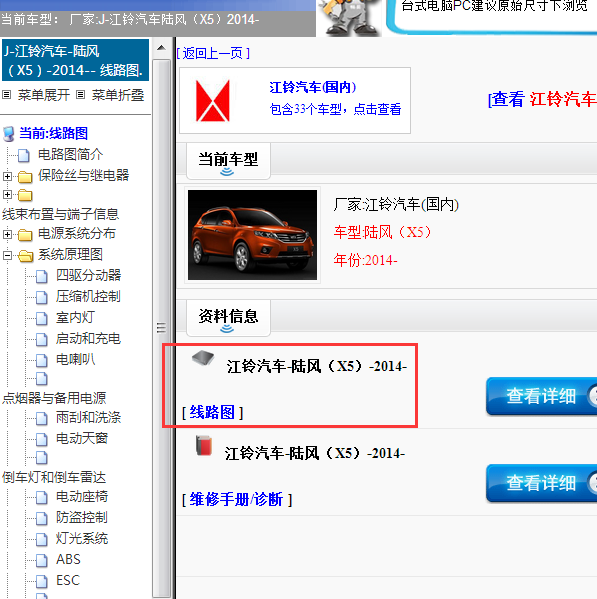This screenshot has width=597, height=599.
Task: Click the page icon beside ESC
Action: click(x=42, y=582)
